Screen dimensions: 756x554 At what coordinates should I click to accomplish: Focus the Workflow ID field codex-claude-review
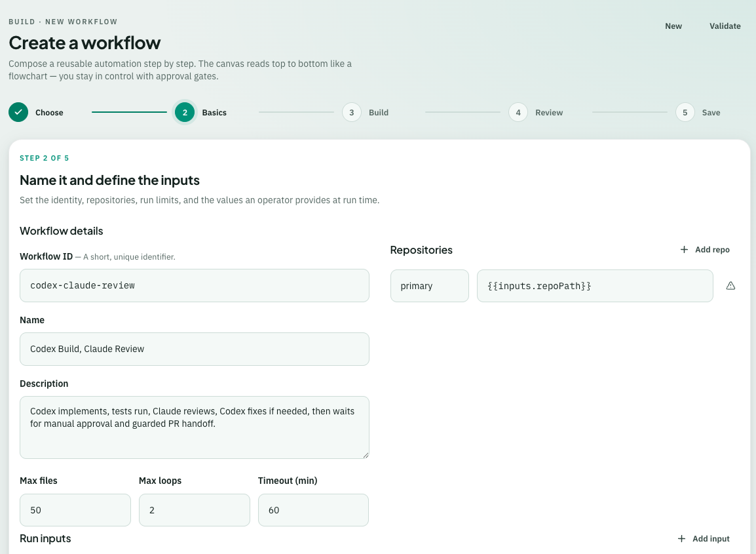[x=195, y=286]
